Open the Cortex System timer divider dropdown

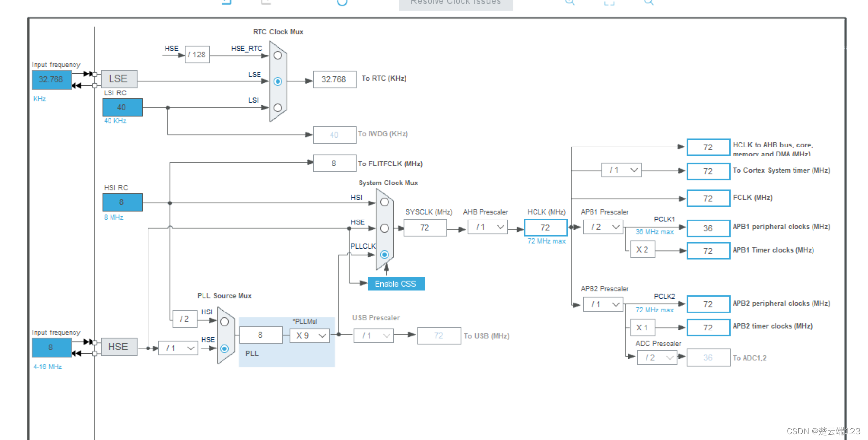622,170
